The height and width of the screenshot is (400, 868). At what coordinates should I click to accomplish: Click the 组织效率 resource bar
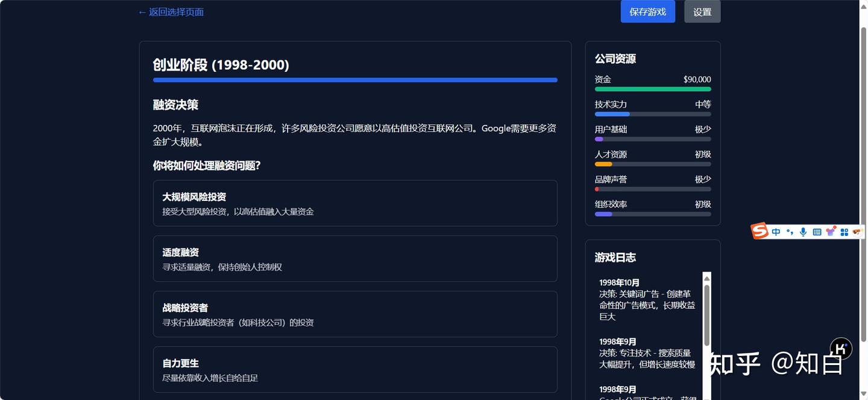[x=653, y=214]
